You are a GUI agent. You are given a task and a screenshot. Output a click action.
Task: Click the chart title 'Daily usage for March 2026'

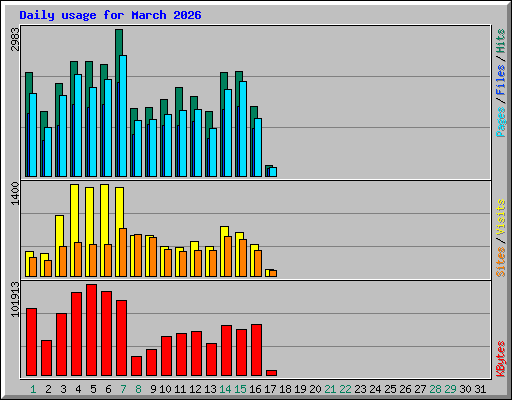pyautogui.click(x=110, y=15)
